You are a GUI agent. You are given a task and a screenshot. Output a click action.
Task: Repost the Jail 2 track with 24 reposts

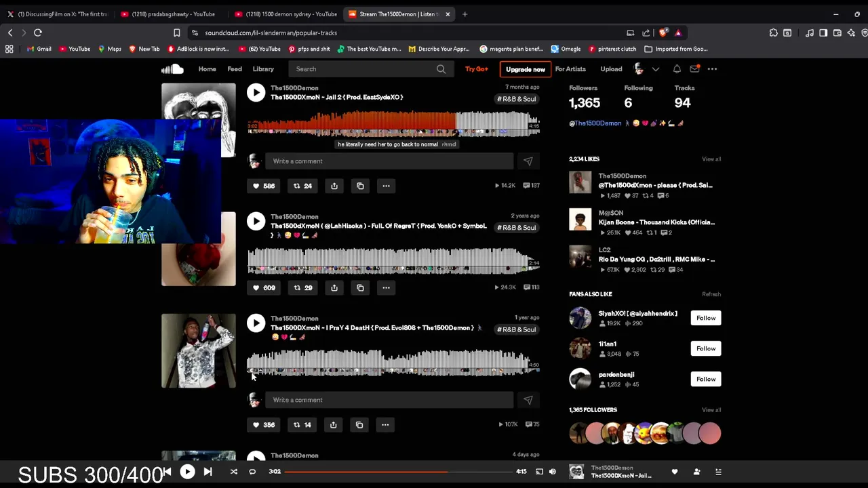pyautogui.click(x=302, y=186)
